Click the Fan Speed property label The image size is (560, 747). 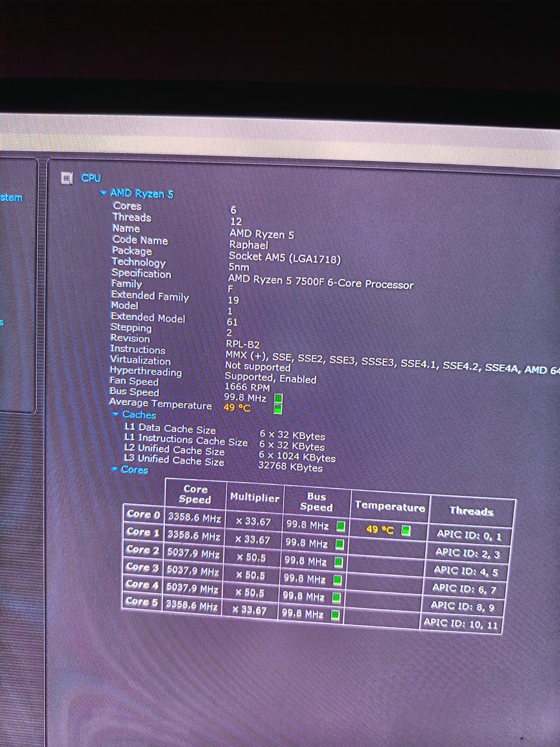tap(134, 381)
